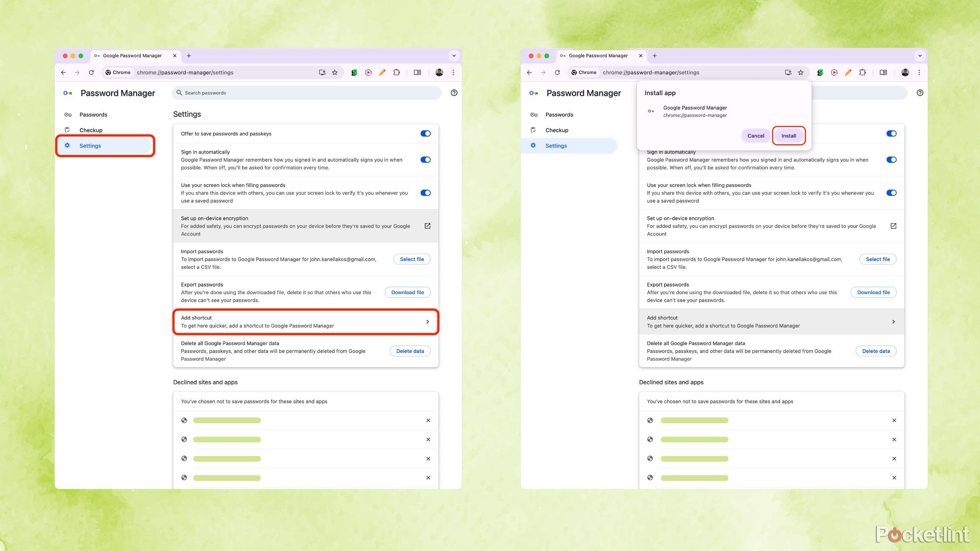The image size is (980, 551).
Task: Click Chrome site info chip in left window
Action: pos(118,72)
